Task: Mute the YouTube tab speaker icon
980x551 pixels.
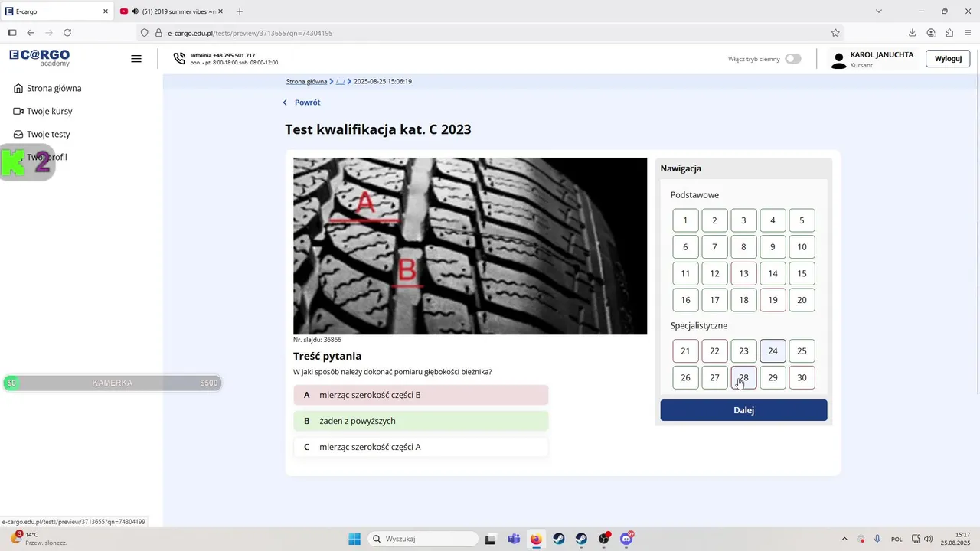Action: tap(135, 11)
